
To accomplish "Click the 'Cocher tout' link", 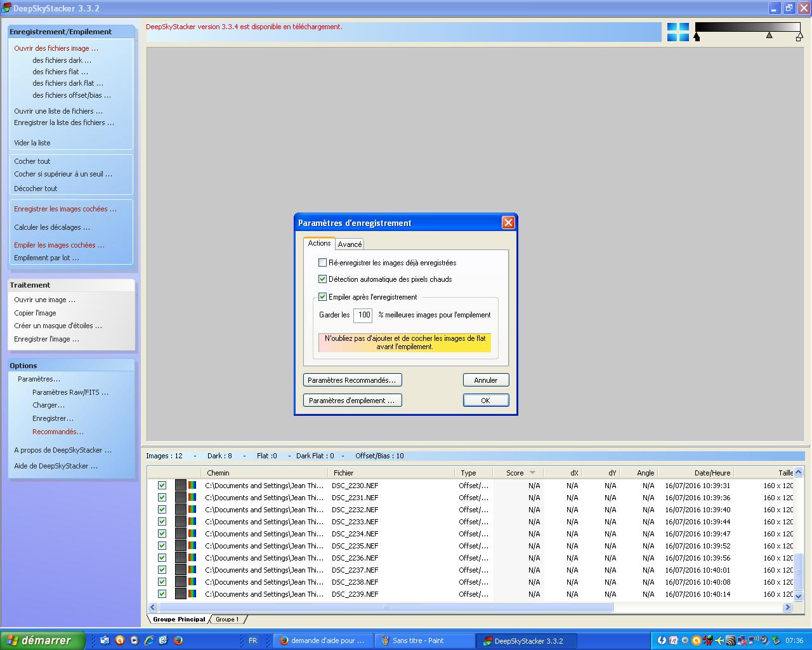I will pyautogui.click(x=32, y=161).
